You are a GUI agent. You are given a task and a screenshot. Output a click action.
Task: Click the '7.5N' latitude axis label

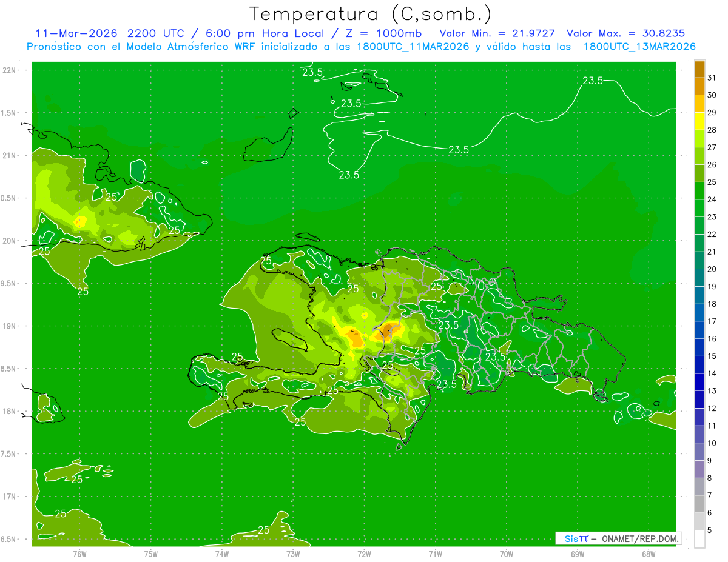coord(9,453)
